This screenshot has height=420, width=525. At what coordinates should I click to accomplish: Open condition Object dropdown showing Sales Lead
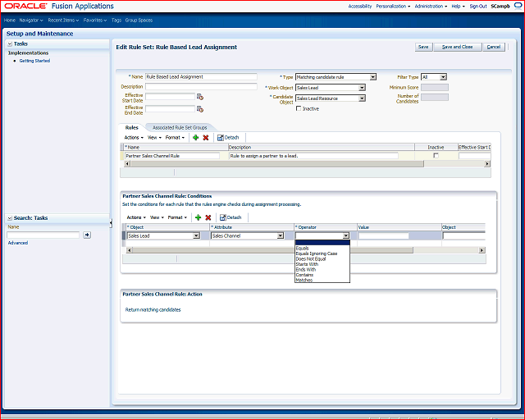click(x=196, y=235)
